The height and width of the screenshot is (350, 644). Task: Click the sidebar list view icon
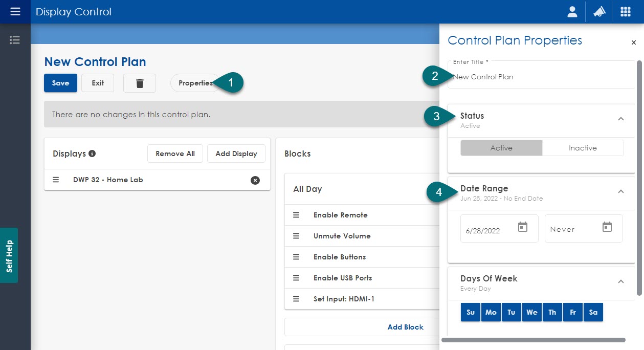coord(15,40)
